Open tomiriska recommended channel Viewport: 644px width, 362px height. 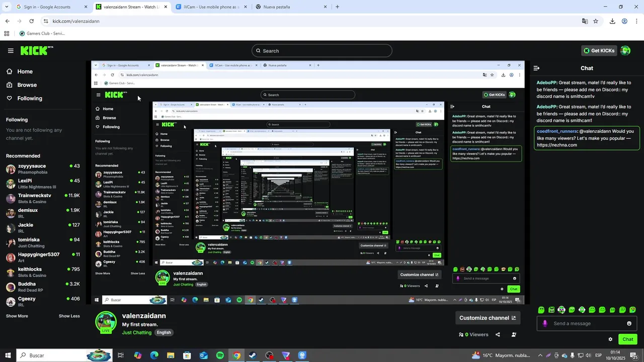(42, 242)
